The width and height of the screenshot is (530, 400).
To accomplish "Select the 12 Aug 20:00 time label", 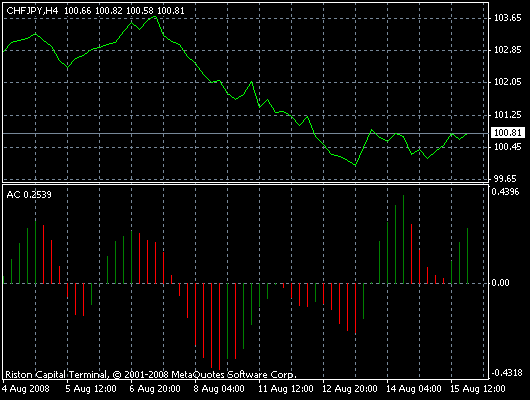I will 350,389.
